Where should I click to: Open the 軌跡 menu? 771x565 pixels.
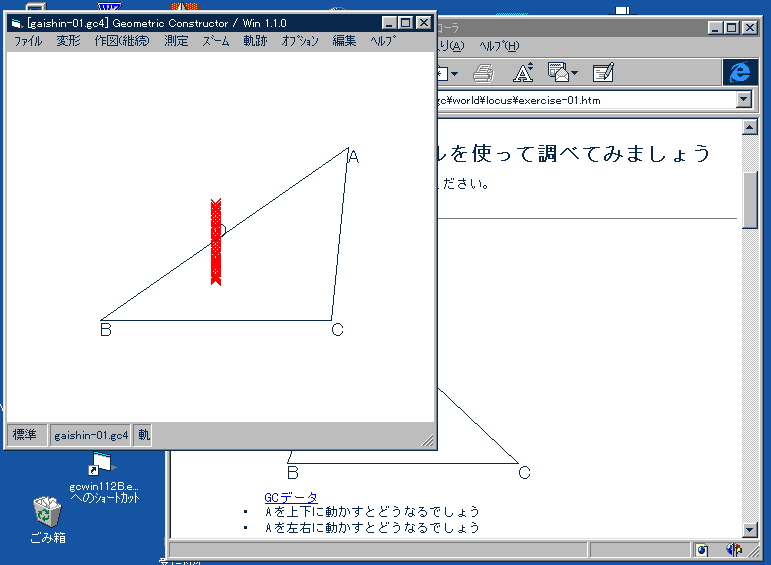coord(256,41)
